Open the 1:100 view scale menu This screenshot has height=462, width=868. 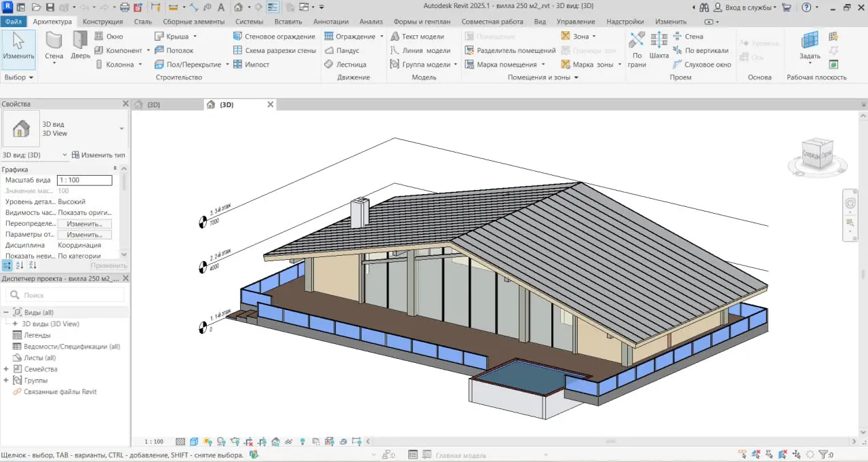[x=154, y=441]
